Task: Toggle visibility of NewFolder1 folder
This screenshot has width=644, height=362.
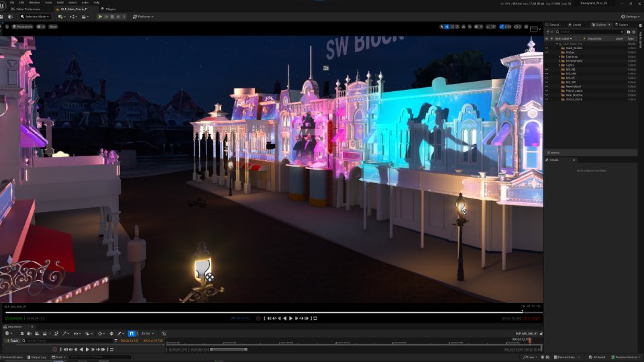Action: (x=547, y=86)
